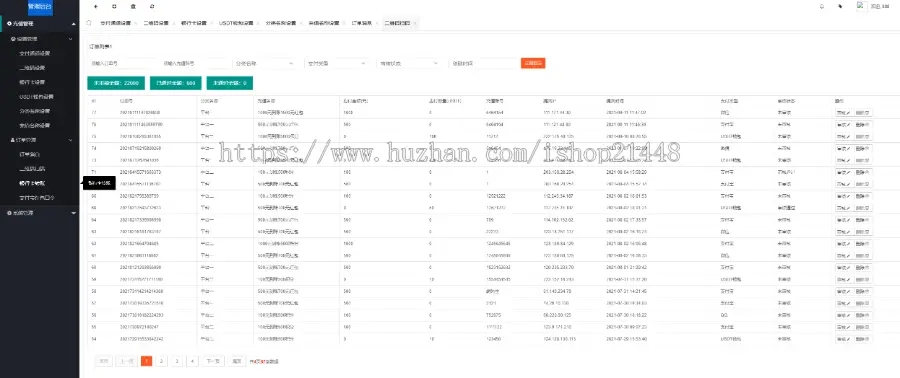Click the audit pencil button in row 77
Screen dimensions: 900x378
coord(843,112)
